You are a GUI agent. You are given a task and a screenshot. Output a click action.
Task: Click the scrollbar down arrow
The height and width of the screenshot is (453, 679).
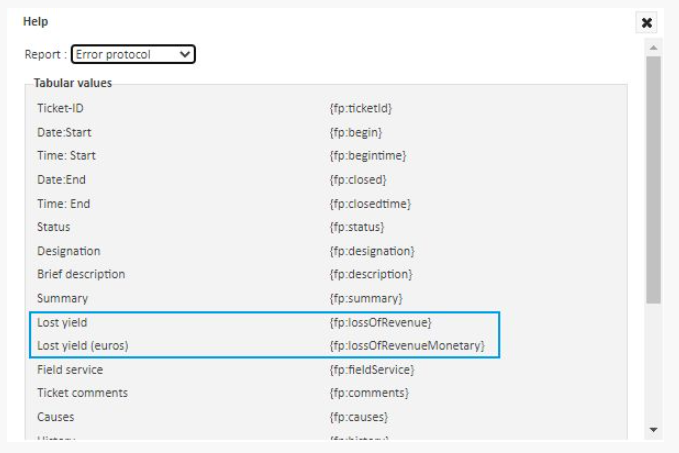653,430
